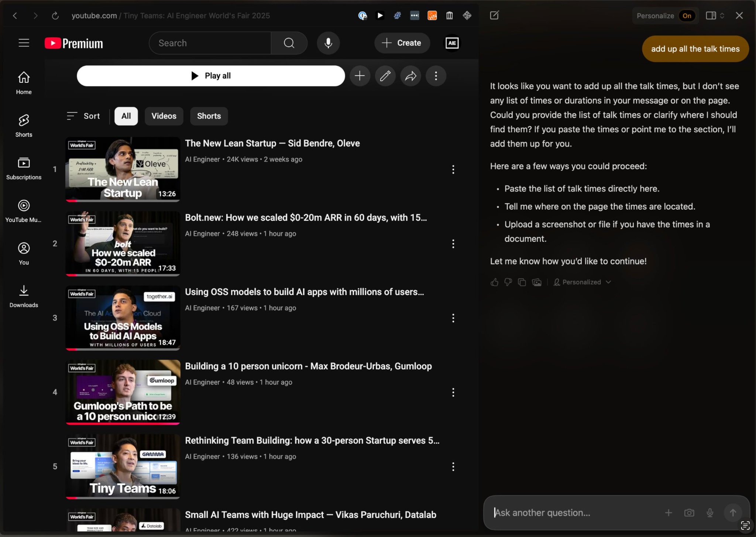The width and height of the screenshot is (756, 537).
Task: Expand the Personalized dropdown
Action: coord(583,282)
